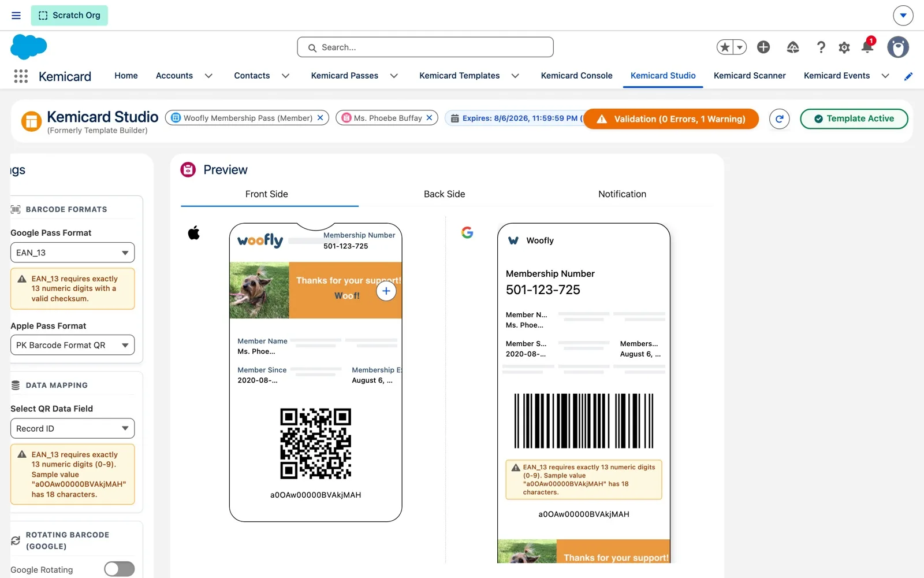Go to the Kemicard Console tab
This screenshot has width=924, height=578.
coord(576,76)
